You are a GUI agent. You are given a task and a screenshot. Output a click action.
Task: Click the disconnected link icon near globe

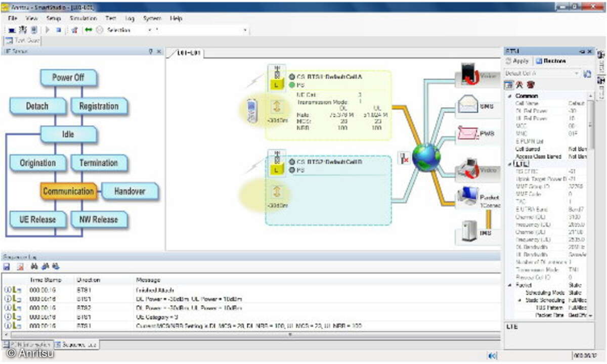point(404,157)
